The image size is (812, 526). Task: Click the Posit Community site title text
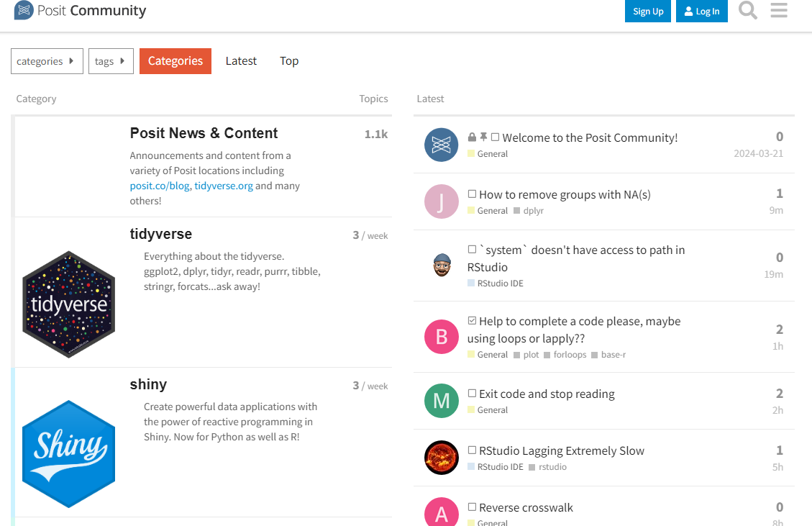click(x=91, y=11)
